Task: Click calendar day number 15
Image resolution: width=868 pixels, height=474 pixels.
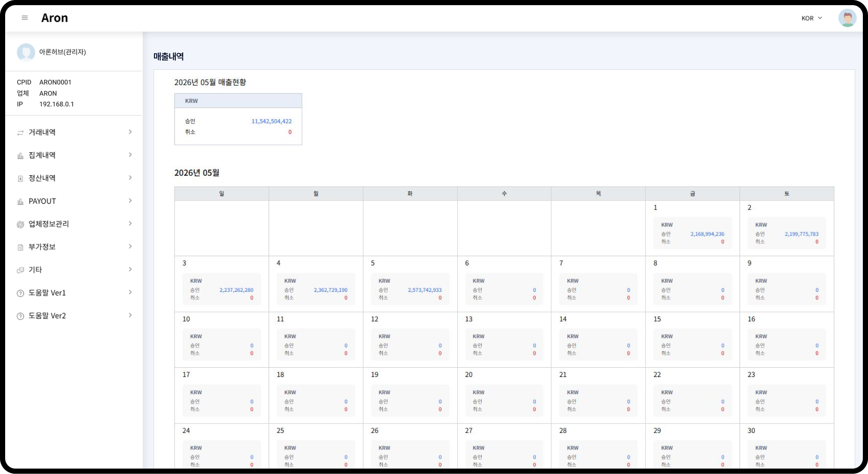Action: click(x=657, y=319)
